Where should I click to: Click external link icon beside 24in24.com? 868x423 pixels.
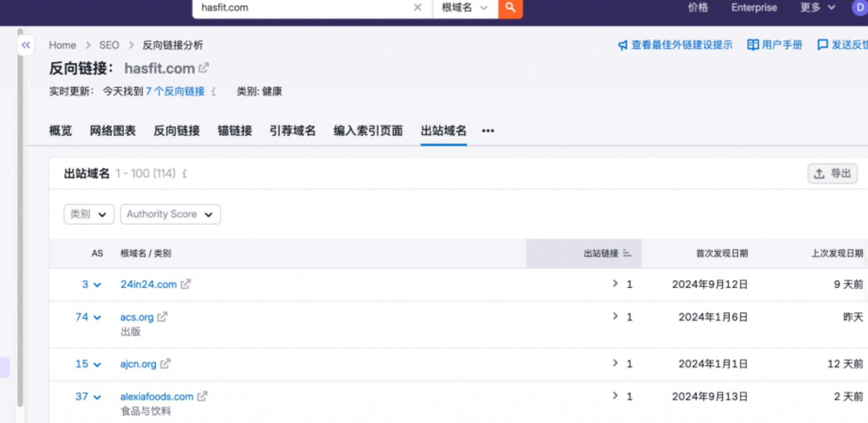(x=186, y=284)
